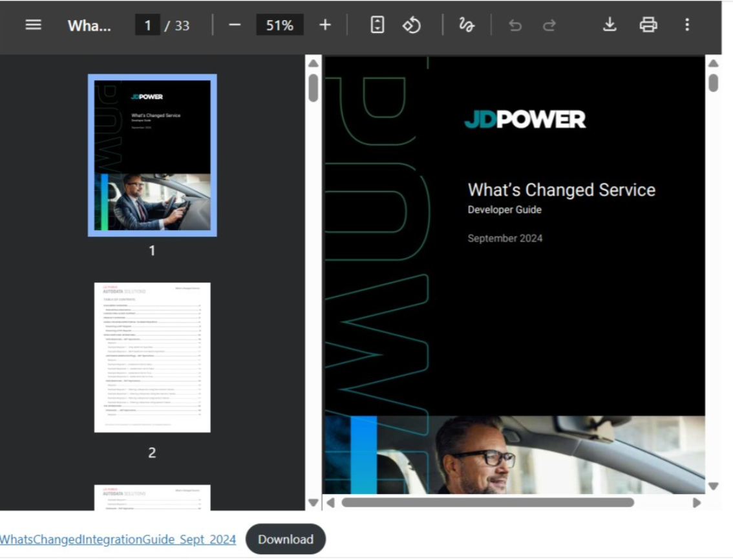Click the Download button below the viewer
The width and height of the screenshot is (733, 560).
(286, 539)
